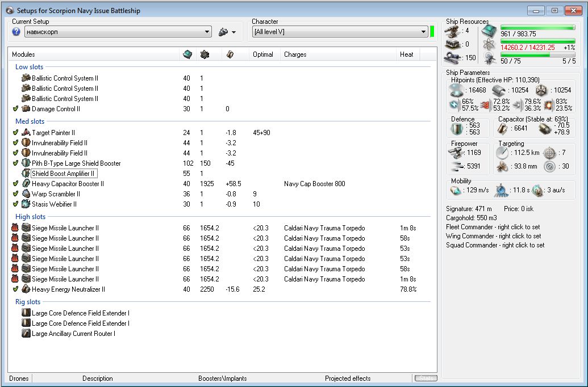Click the Optimal column header
588x387 pixels.
click(262, 54)
